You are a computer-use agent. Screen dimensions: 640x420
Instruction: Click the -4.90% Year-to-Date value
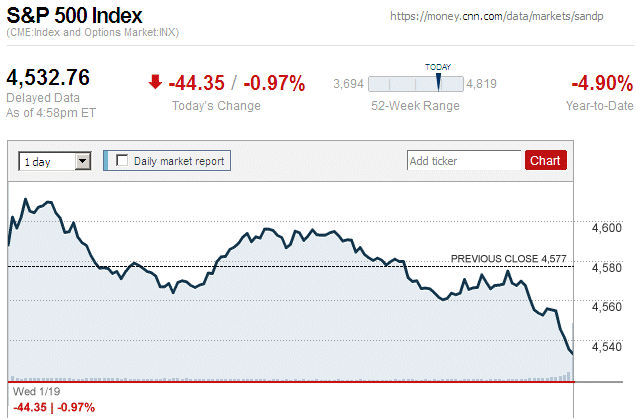tap(599, 82)
